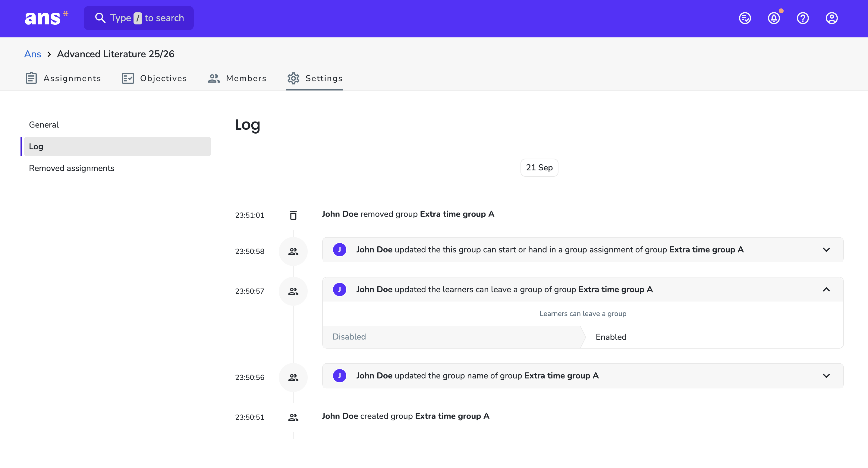
Task: Expand the group name update entry
Action: pyautogui.click(x=826, y=376)
